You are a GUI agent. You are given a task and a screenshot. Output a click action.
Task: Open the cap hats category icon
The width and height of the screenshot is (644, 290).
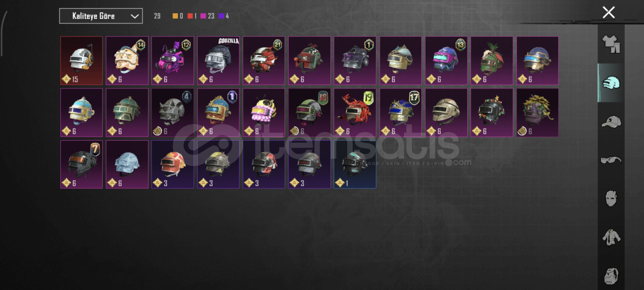point(611,122)
